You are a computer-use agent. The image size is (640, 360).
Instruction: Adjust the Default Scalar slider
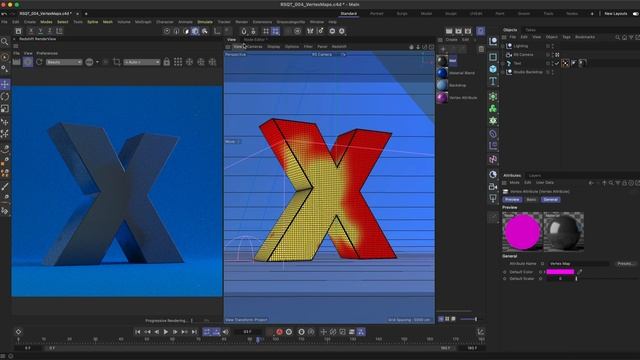[x=576, y=279]
